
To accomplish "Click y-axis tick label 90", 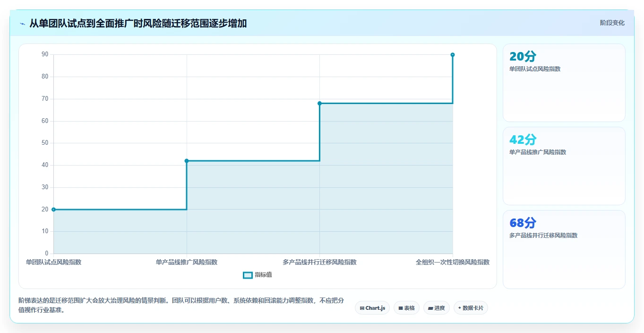I will (x=45, y=54).
